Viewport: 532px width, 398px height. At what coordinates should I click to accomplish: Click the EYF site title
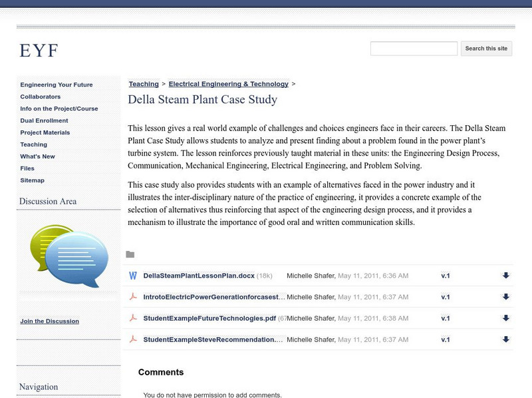click(39, 50)
